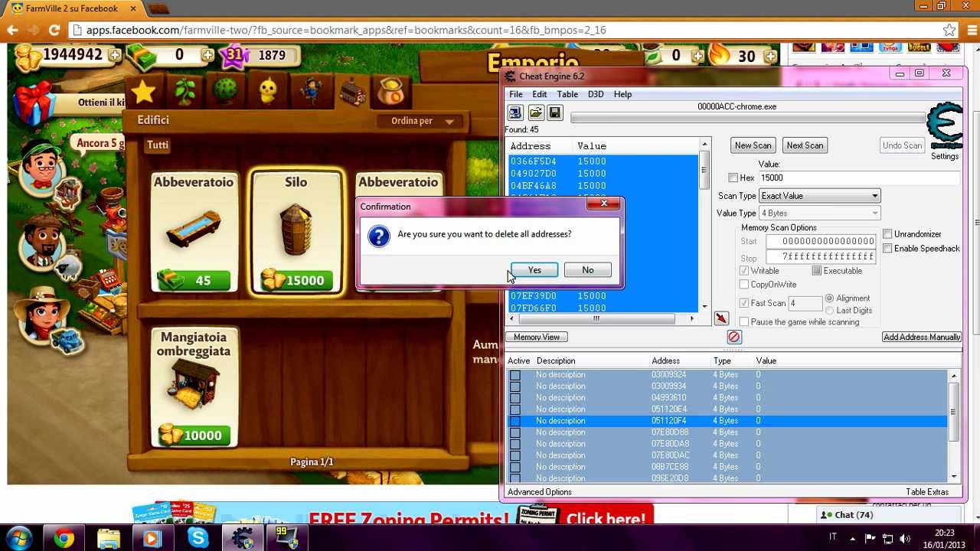Buy Abbeveratoio for 45 bucks
Viewport: 980px width, 551px height.
pyautogui.click(x=193, y=281)
